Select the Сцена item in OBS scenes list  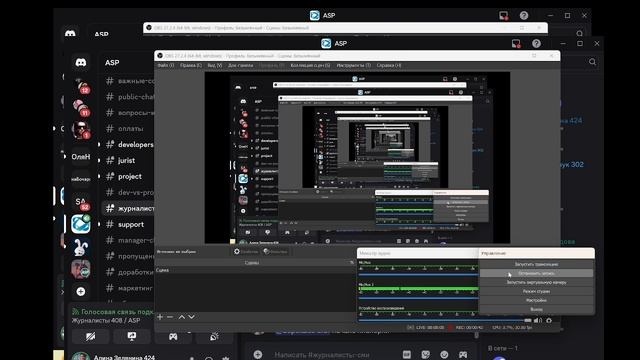tap(255, 270)
